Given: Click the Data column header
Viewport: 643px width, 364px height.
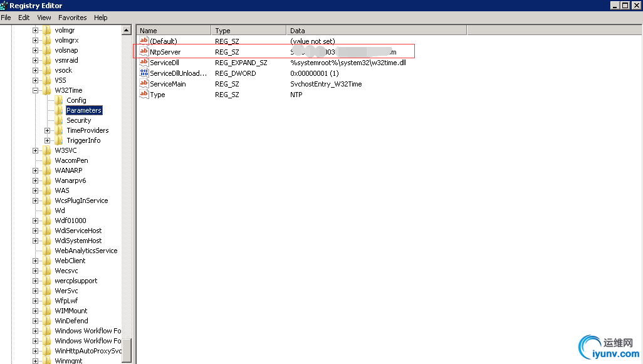Looking at the screenshot, I should 377,30.
